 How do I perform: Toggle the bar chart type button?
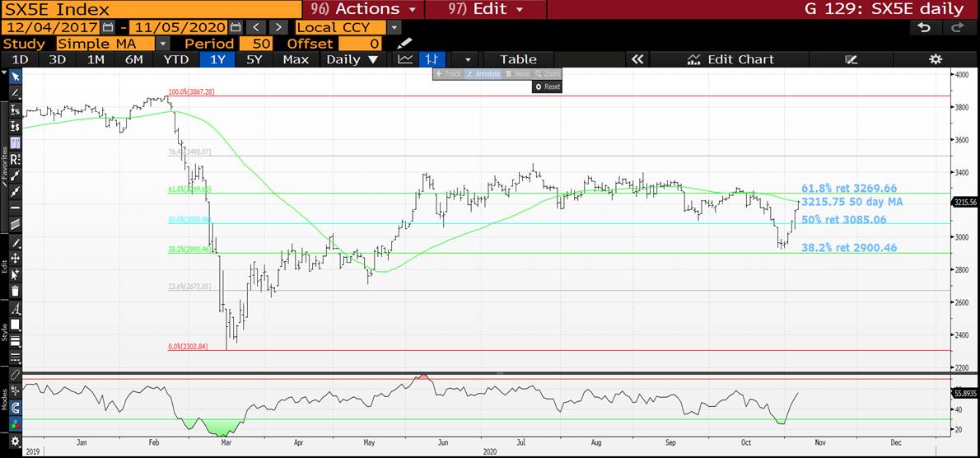(x=431, y=59)
